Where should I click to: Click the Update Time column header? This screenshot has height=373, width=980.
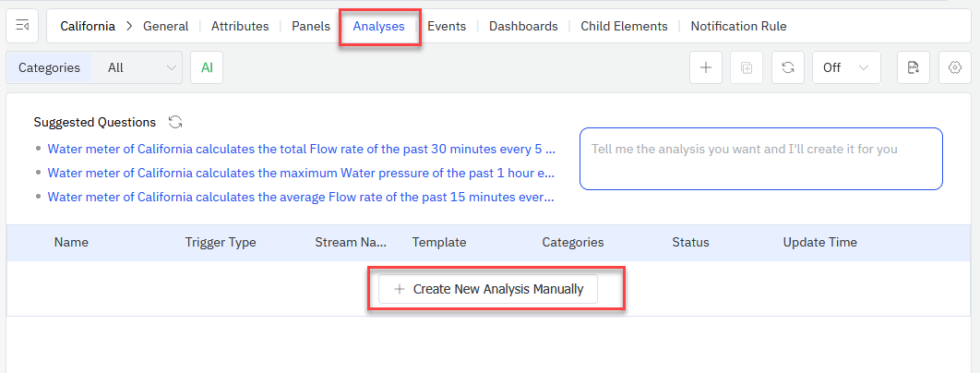pyautogui.click(x=819, y=242)
